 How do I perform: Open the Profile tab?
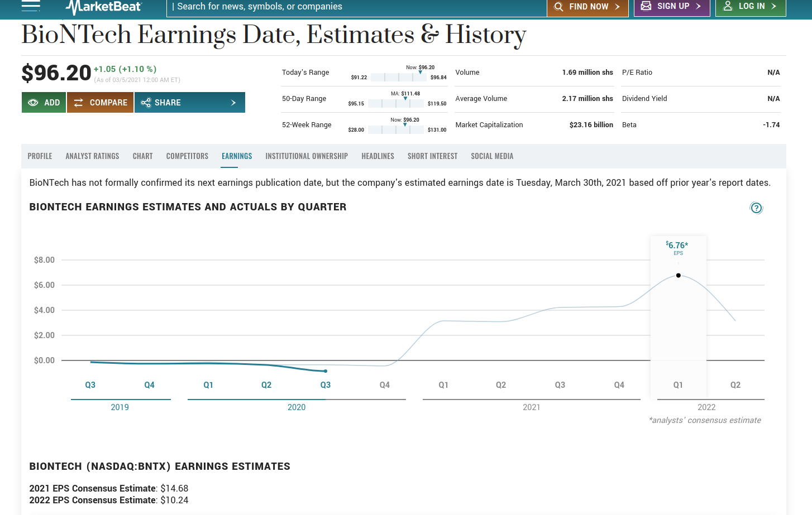click(40, 156)
